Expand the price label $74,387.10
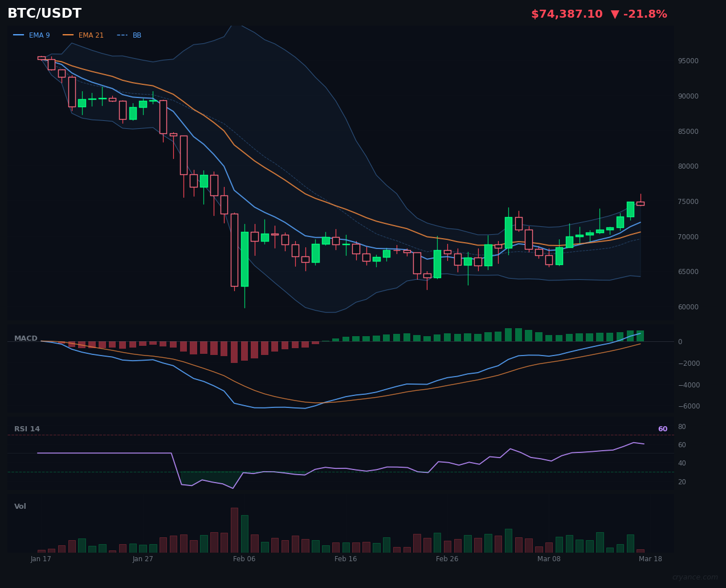The height and width of the screenshot is (588, 726). [566, 14]
